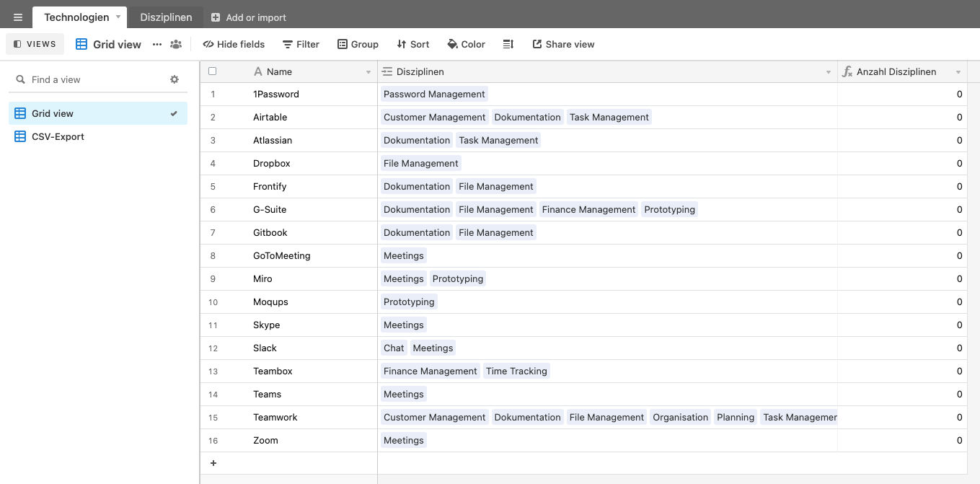This screenshot has width=980, height=484.
Task: Click Customer Management tag in Airtable row
Action: coord(434,118)
